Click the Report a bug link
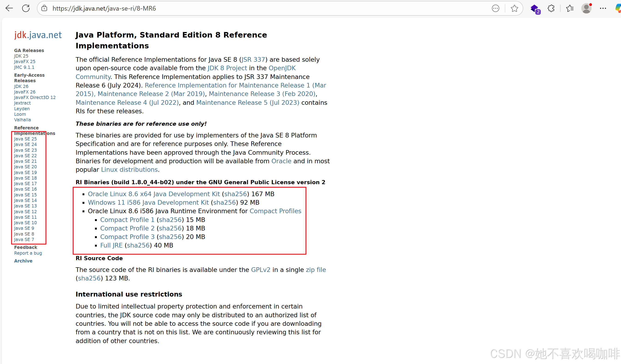 [x=28, y=253]
